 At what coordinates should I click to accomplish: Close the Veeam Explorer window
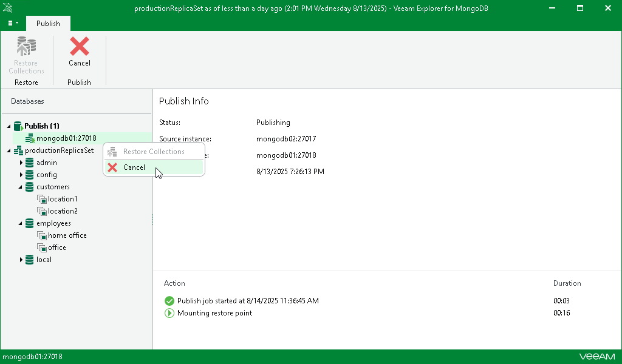click(607, 8)
